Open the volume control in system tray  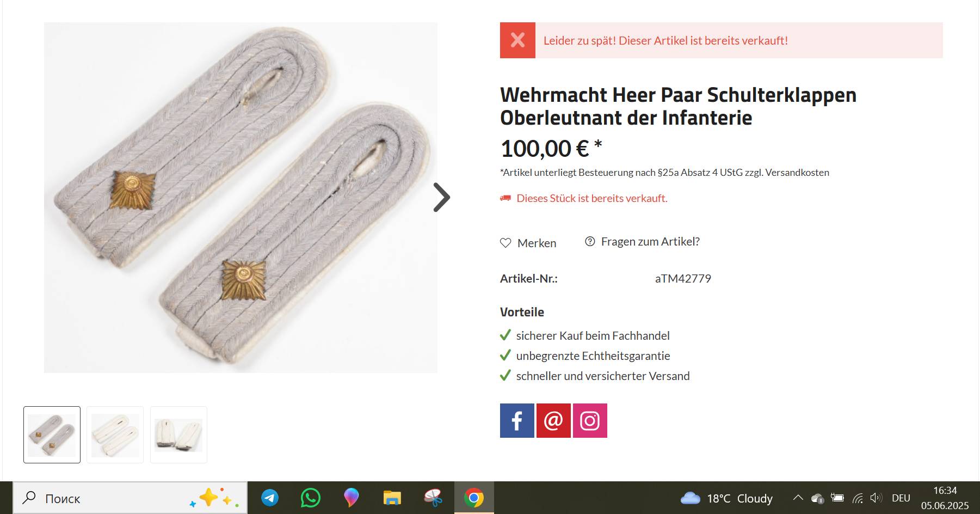[876, 498]
